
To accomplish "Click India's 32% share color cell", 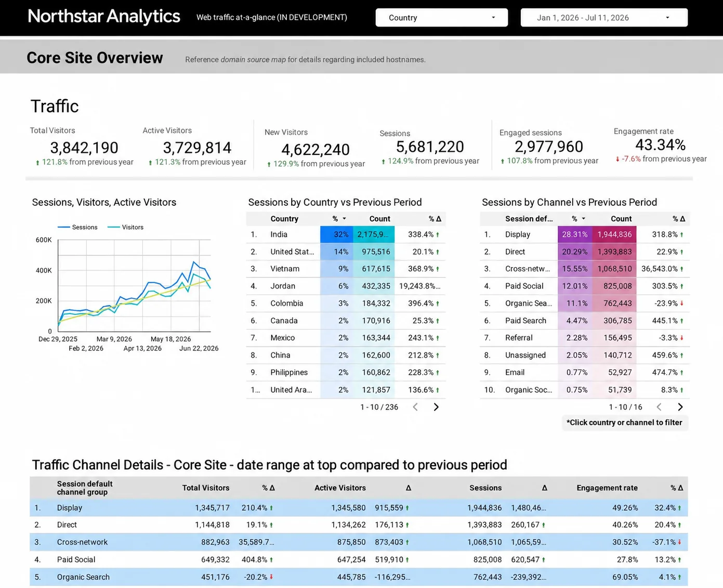I will tap(336, 234).
